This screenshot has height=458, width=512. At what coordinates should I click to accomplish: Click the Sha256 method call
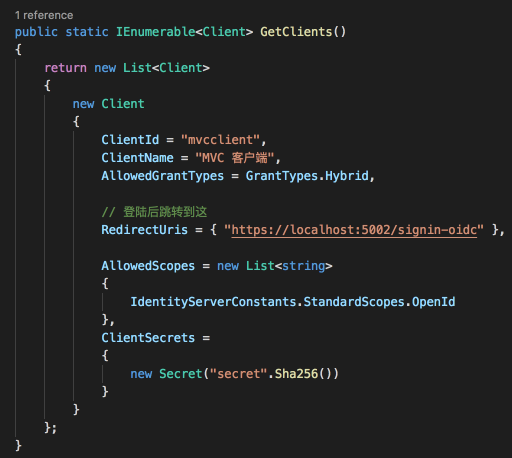296,374
